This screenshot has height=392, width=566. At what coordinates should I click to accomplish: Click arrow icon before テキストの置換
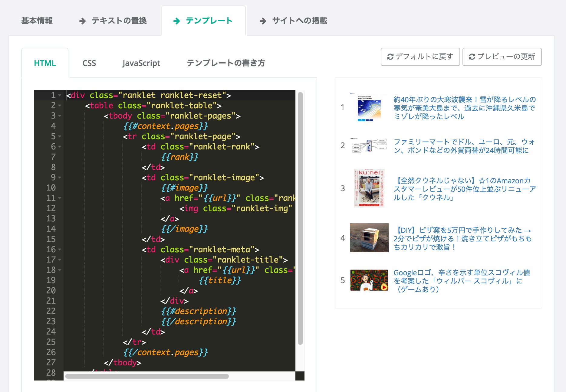click(82, 21)
